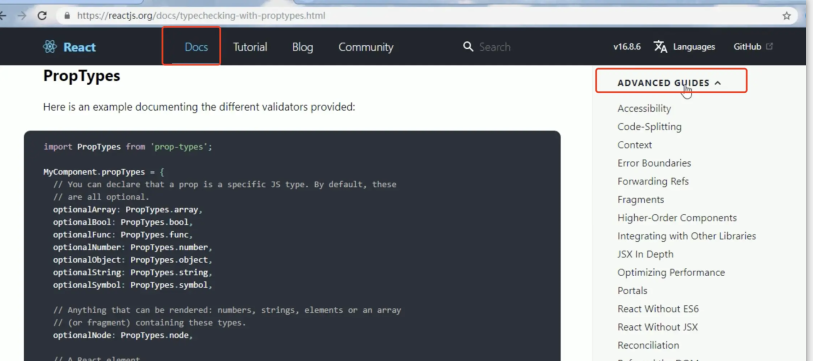This screenshot has height=361, width=813.
Task: Open the Error Boundaries guide
Action: [x=654, y=163]
